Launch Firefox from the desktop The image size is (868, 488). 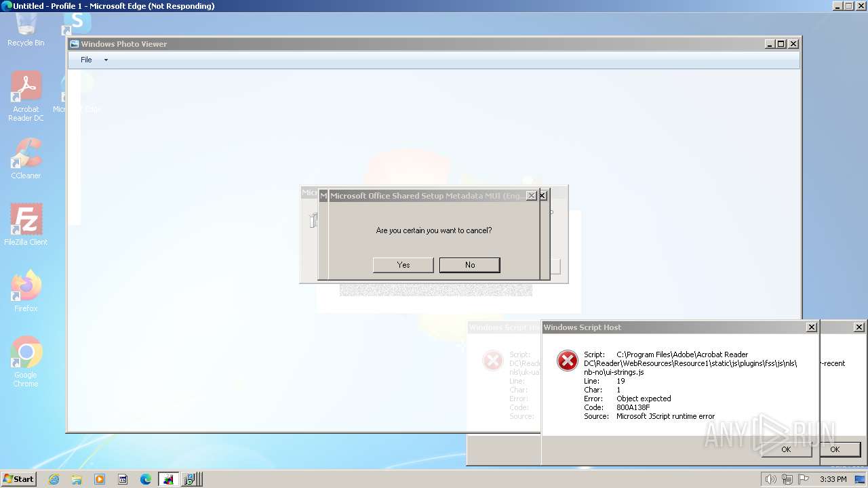[x=26, y=291]
